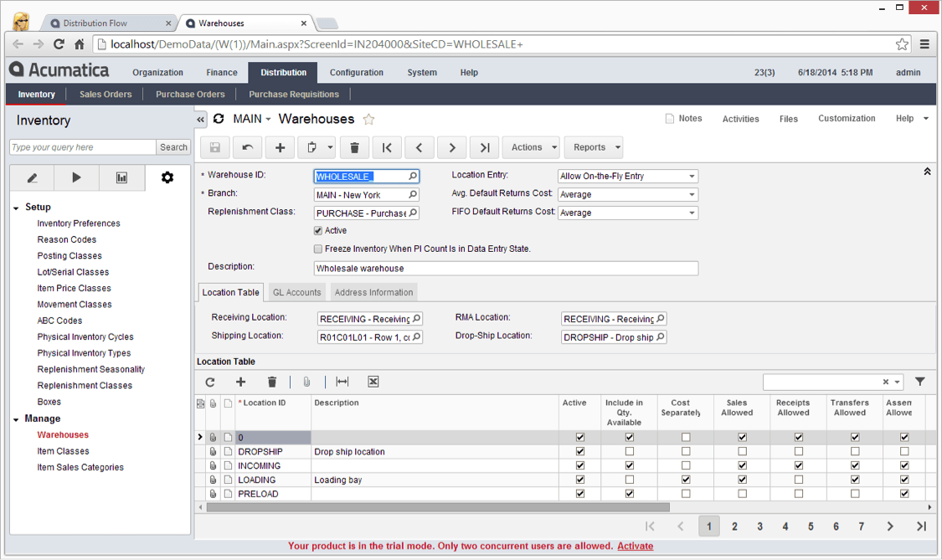Open the play processes sidebar tab
Screen dimensions: 942x560
click(76, 177)
